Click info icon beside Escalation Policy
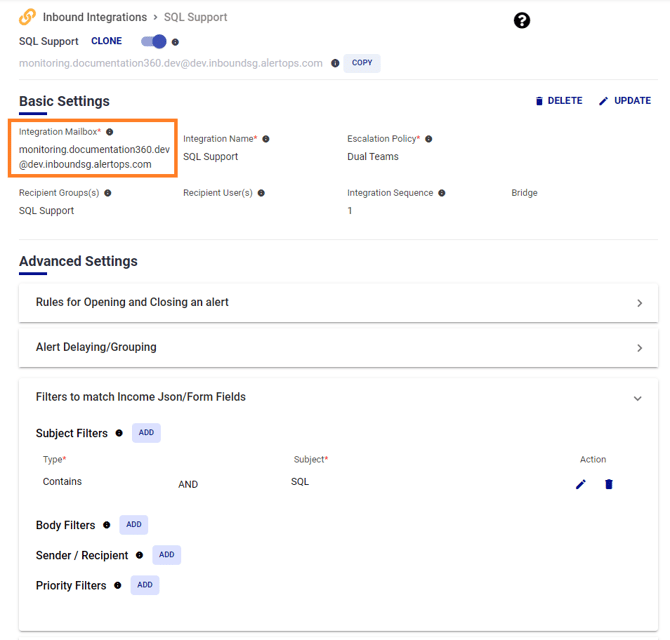This screenshot has width=670, height=640. (x=429, y=139)
